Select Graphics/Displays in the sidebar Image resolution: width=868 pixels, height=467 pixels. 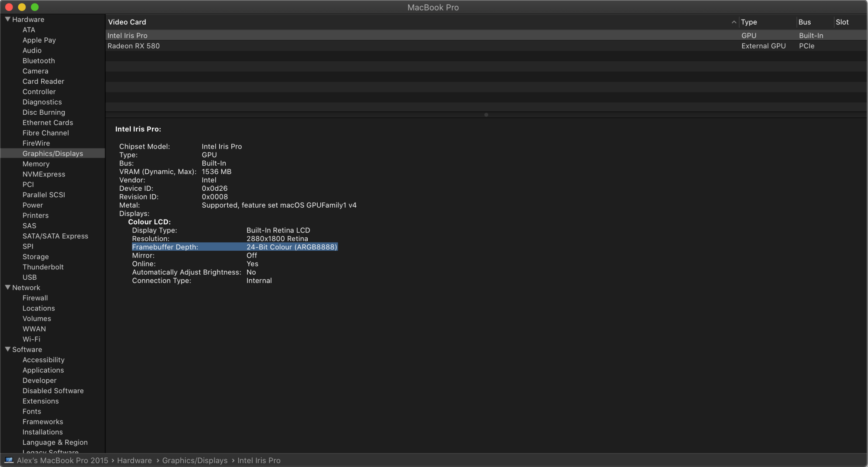click(53, 153)
